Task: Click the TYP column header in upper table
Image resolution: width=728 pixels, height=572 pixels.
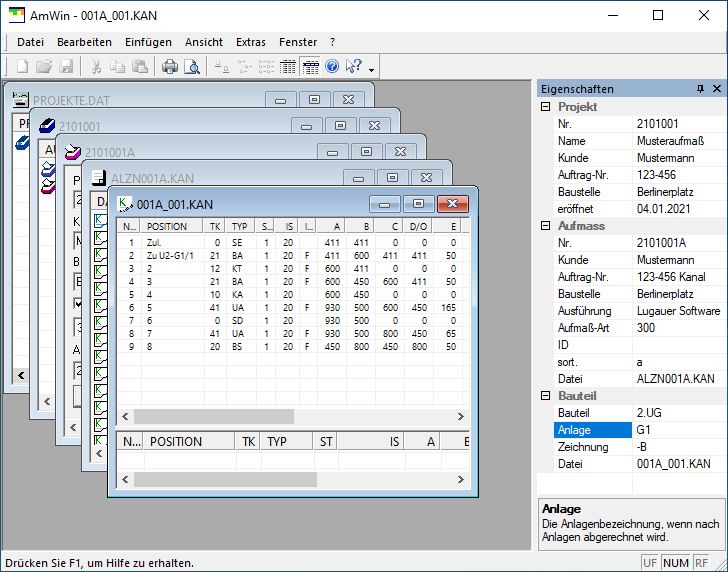Action: [240, 226]
